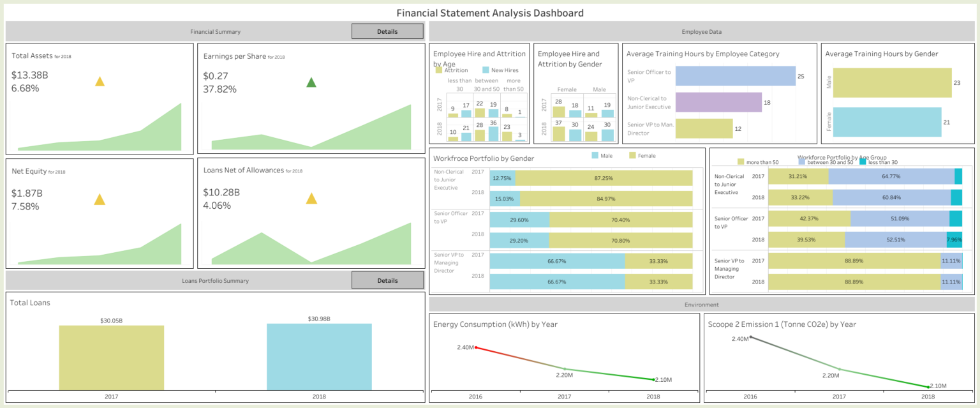The width and height of the screenshot is (980, 408).
Task: Click the 52.51% age group segment
Action: click(896, 239)
